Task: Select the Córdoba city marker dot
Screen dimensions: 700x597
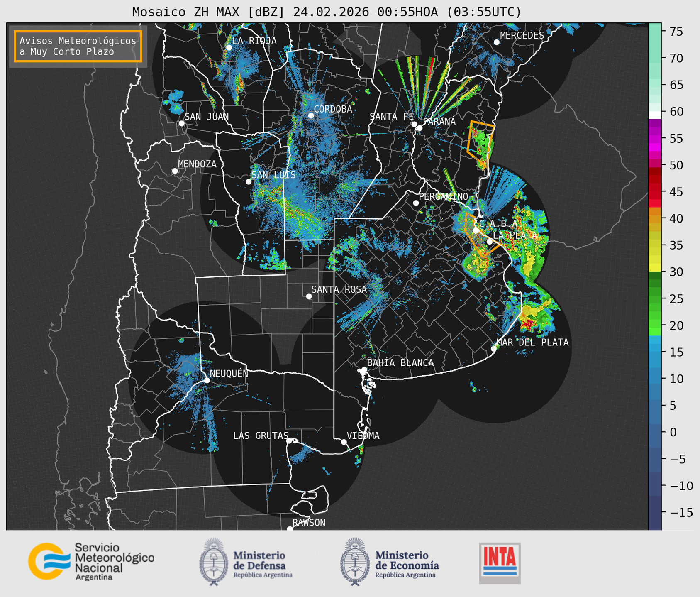Action: click(x=311, y=115)
